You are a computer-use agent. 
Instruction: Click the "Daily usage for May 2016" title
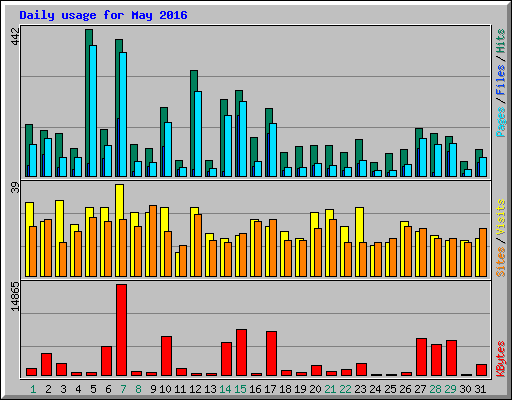[x=103, y=15]
